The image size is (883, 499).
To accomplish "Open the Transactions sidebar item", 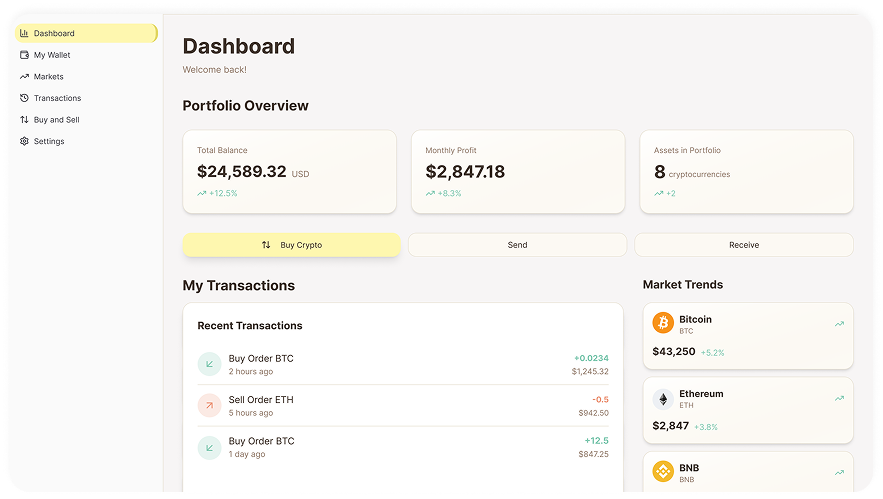I will tap(57, 98).
